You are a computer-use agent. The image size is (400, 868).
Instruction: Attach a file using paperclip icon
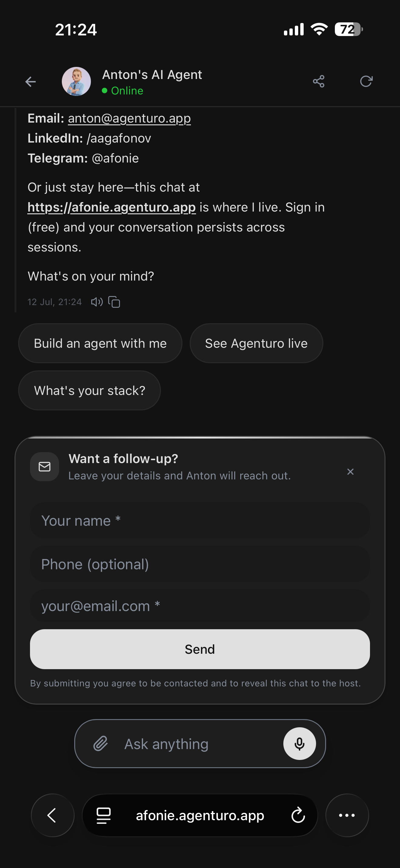(101, 744)
